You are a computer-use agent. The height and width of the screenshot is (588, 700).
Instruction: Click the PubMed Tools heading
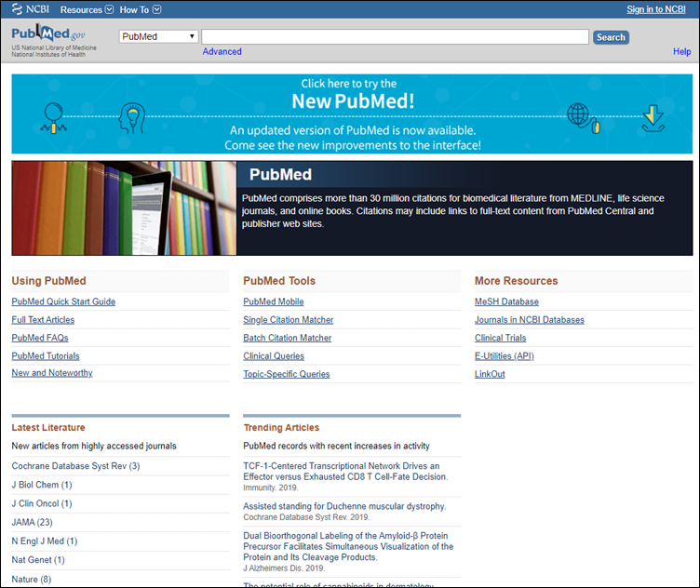tap(279, 281)
